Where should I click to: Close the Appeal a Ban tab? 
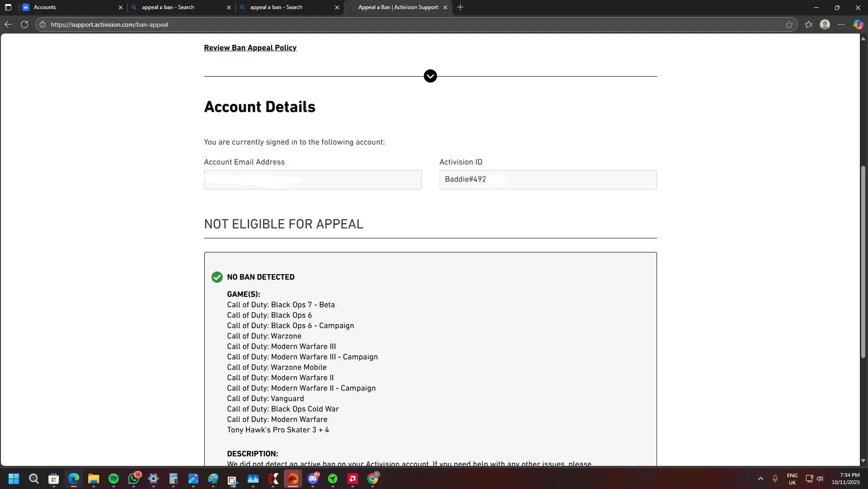445,7
